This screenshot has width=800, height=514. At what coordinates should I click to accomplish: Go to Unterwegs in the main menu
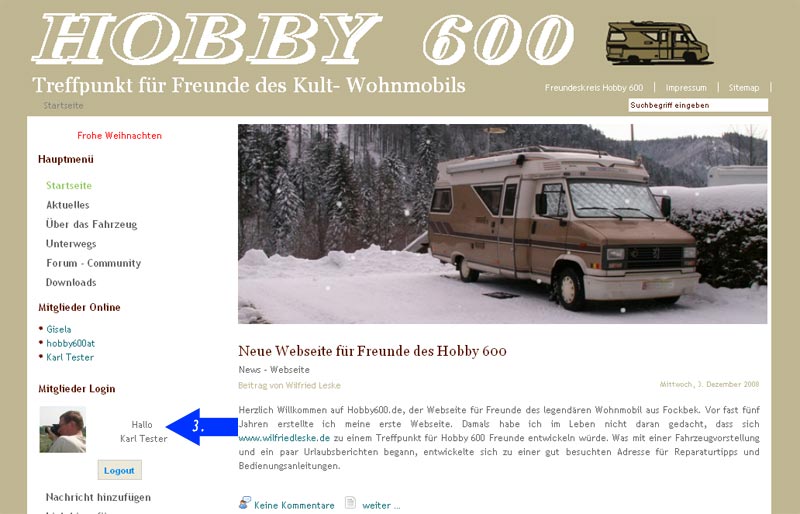click(x=71, y=243)
